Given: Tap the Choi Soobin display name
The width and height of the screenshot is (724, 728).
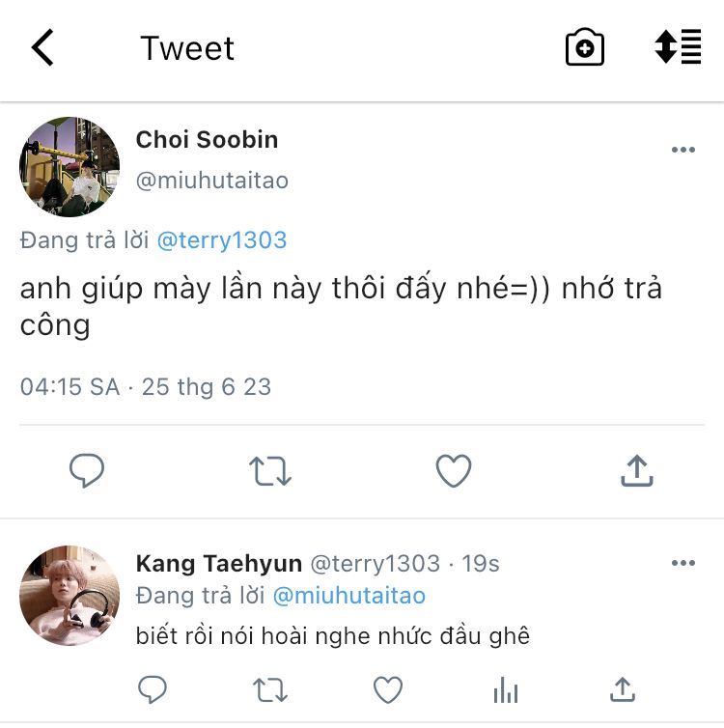Looking at the screenshot, I should (x=207, y=140).
